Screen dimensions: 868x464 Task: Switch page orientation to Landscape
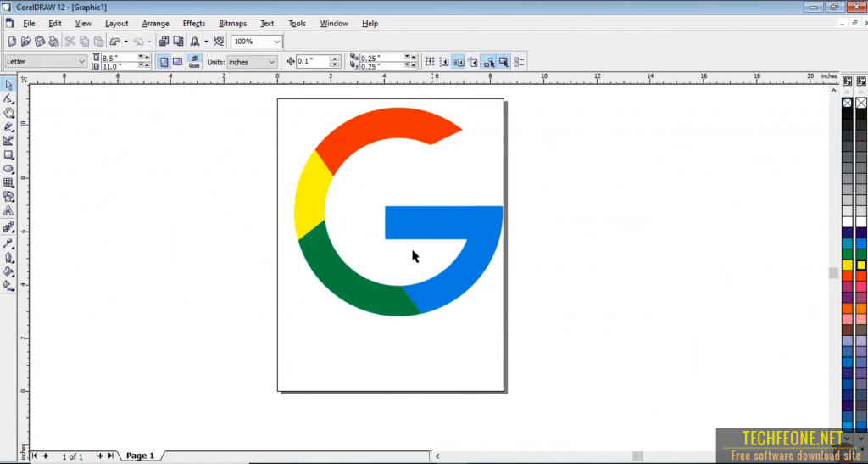(178, 62)
